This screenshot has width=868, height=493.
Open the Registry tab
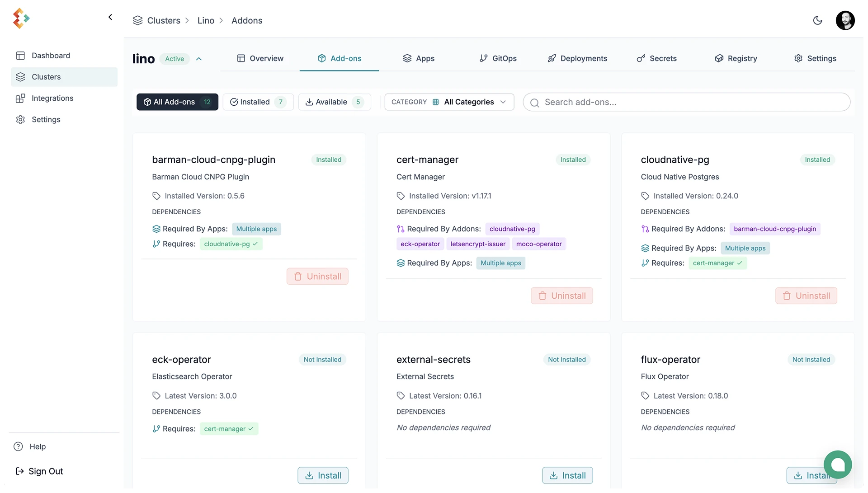[736, 58]
